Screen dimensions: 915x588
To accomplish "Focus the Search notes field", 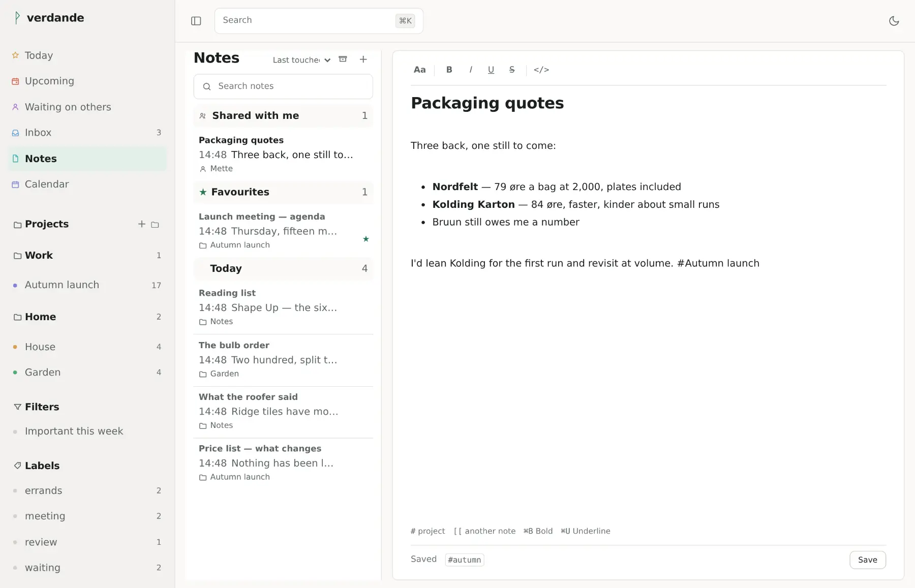I will tap(283, 86).
